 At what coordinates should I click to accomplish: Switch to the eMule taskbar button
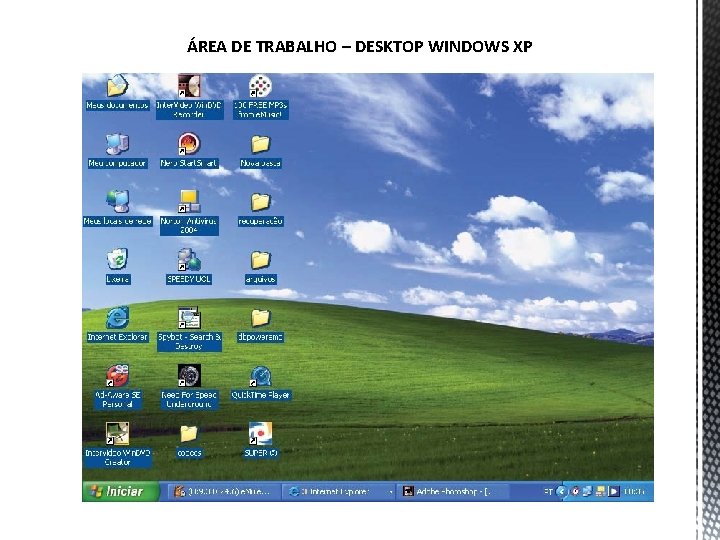click(x=223, y=491)
